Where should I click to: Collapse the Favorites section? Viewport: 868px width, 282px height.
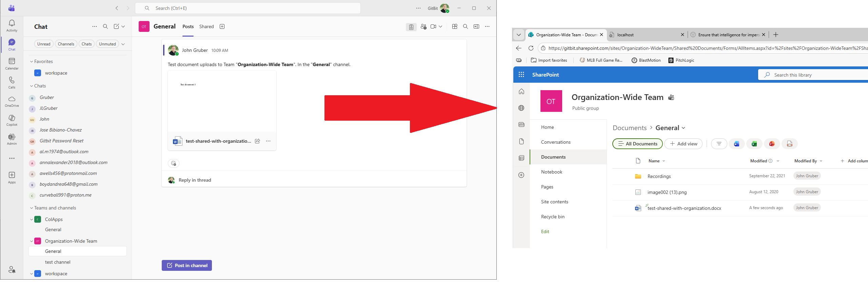32,61
